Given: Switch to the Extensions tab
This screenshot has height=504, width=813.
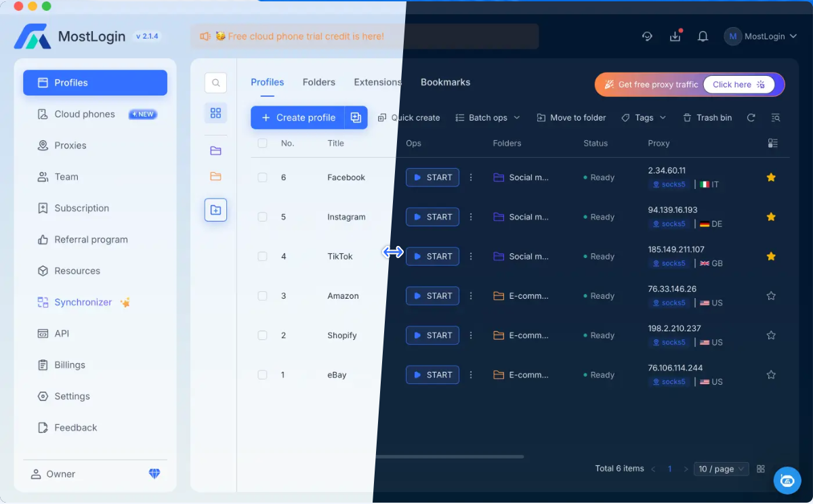Looking at the screenshot, I should click(378, 82).
